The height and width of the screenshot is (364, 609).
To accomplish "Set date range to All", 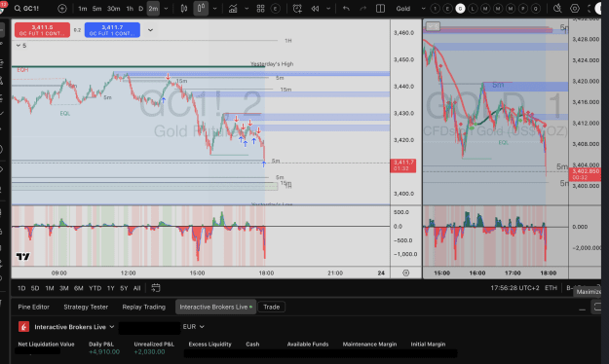I will [x=136, y=288].
